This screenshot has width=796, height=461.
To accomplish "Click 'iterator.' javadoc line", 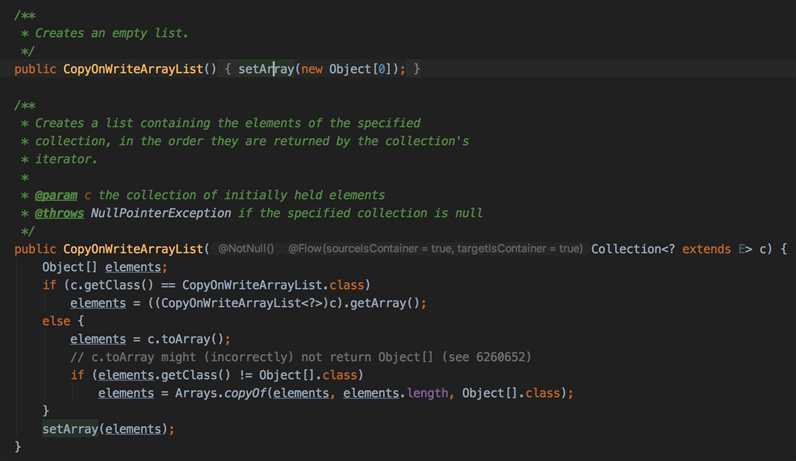I will [65, 159].
